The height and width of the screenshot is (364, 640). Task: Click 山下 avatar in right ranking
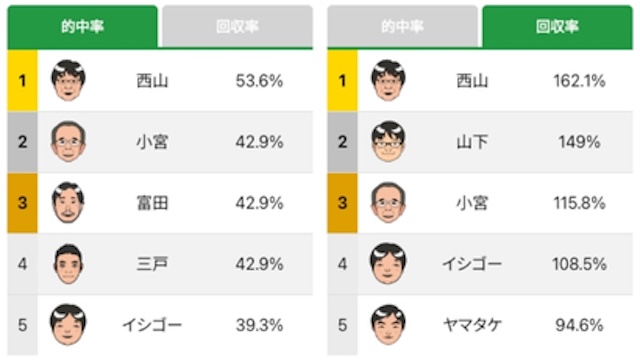point(388,142)
